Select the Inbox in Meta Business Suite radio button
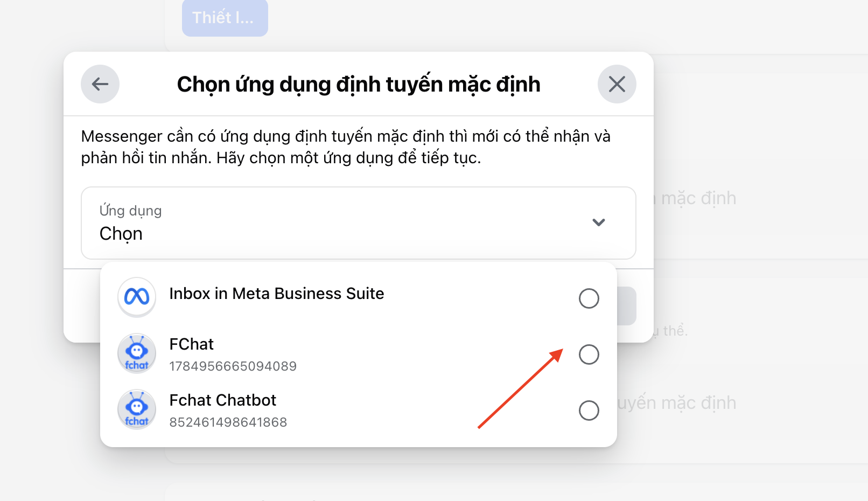Image resolution: width=868 pixels, height=501 pixels. [x=589, y=298]
